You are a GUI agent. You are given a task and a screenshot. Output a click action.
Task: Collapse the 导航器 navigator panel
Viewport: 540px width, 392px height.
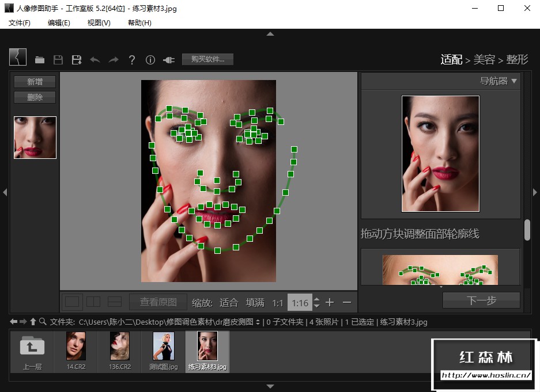514,81
